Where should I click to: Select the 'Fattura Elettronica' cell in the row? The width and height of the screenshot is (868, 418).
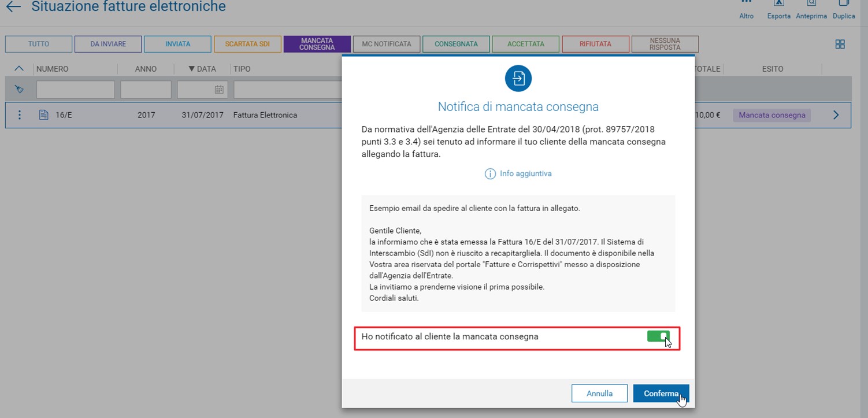(265, 115)
